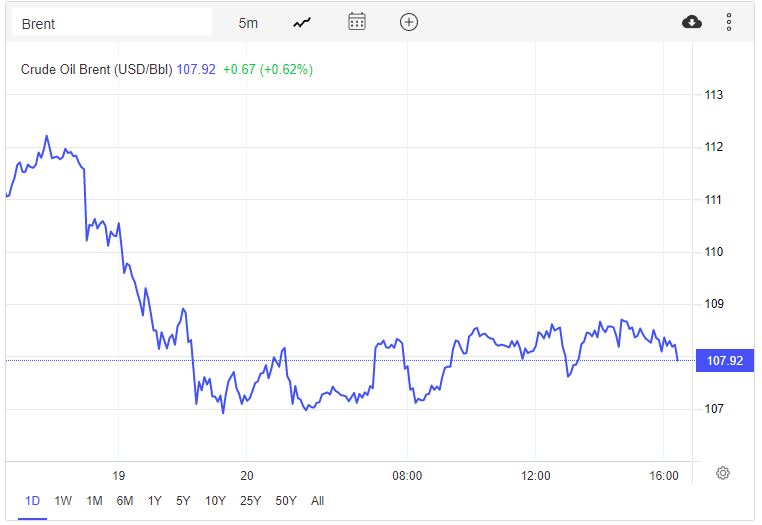The height and width of the screenshot is (525, 762).
Task: Switch to the 1W time range
Action: click(63, 500)
